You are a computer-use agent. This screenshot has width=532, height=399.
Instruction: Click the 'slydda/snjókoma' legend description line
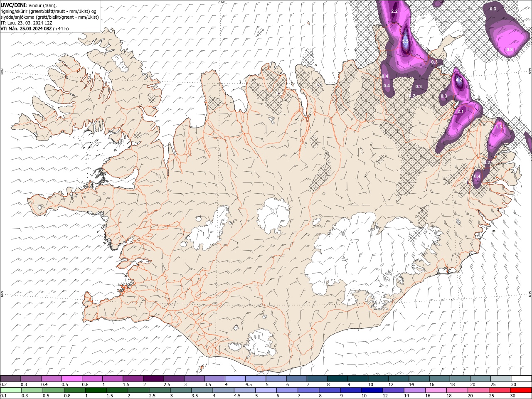[x=49, y=17]
